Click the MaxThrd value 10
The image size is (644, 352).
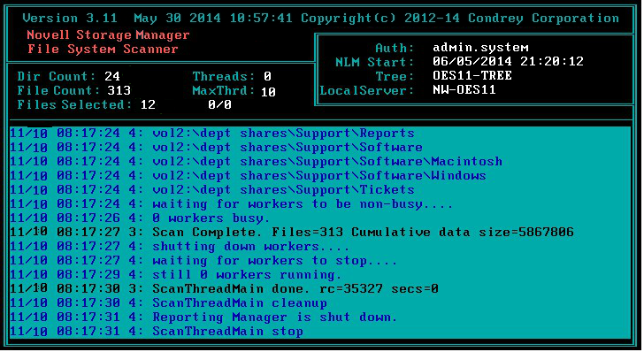click(x=268, y=92)
